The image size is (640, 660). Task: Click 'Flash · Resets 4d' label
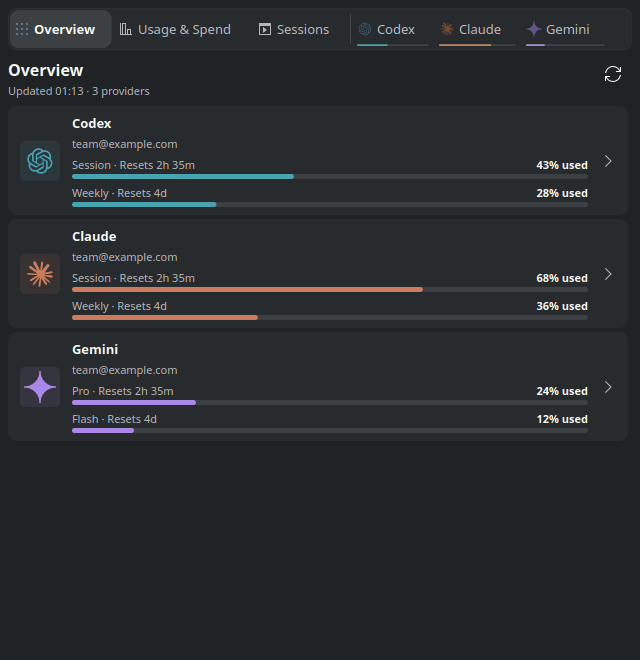(114, 419)
